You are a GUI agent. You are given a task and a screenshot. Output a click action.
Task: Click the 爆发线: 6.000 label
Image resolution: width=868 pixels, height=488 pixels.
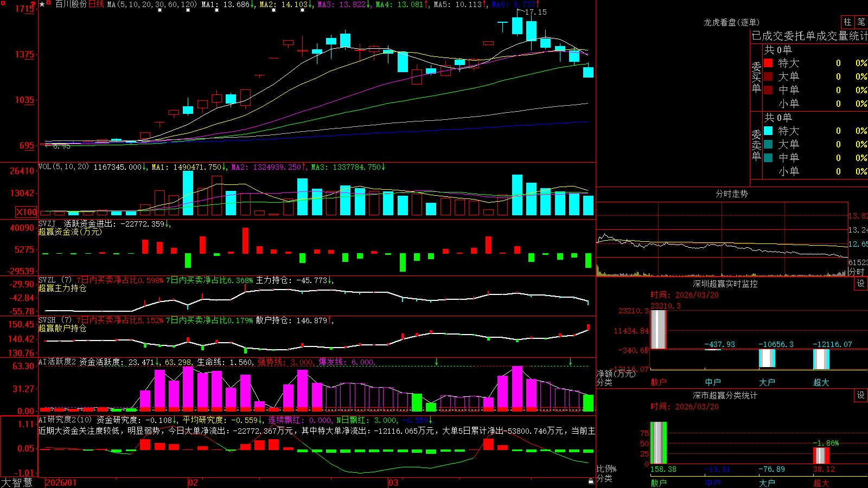tap(346, 362)
